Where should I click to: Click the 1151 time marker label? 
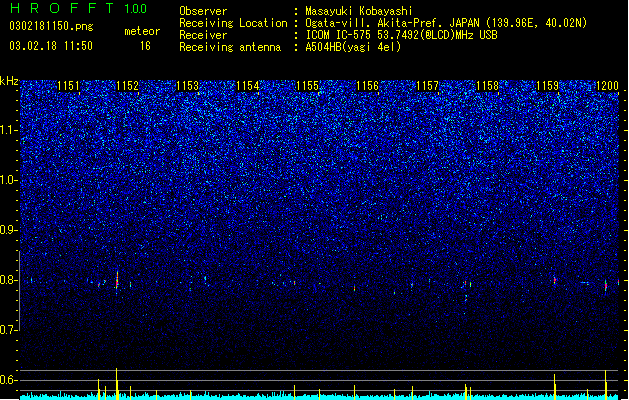[69, 86]
